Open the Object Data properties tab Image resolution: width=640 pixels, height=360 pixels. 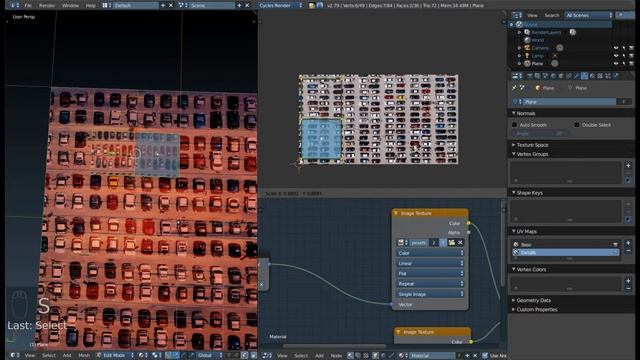[x=584, y=76]
